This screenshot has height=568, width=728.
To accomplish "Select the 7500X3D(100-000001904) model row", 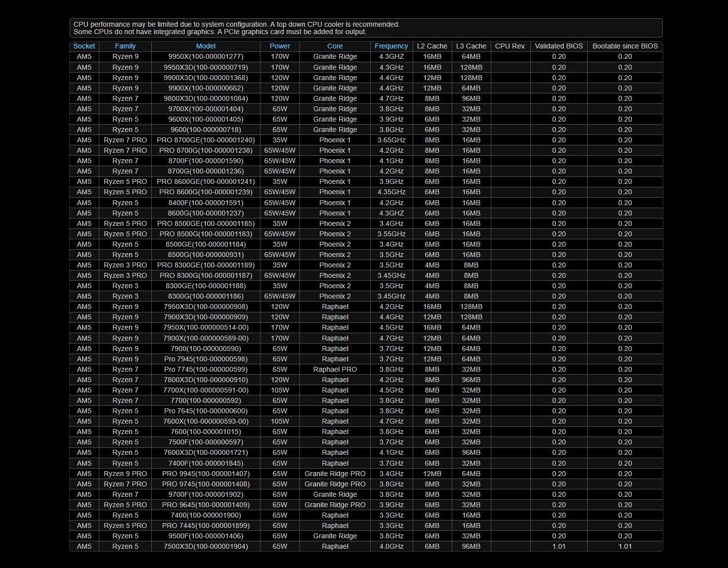I will (206, 546).
